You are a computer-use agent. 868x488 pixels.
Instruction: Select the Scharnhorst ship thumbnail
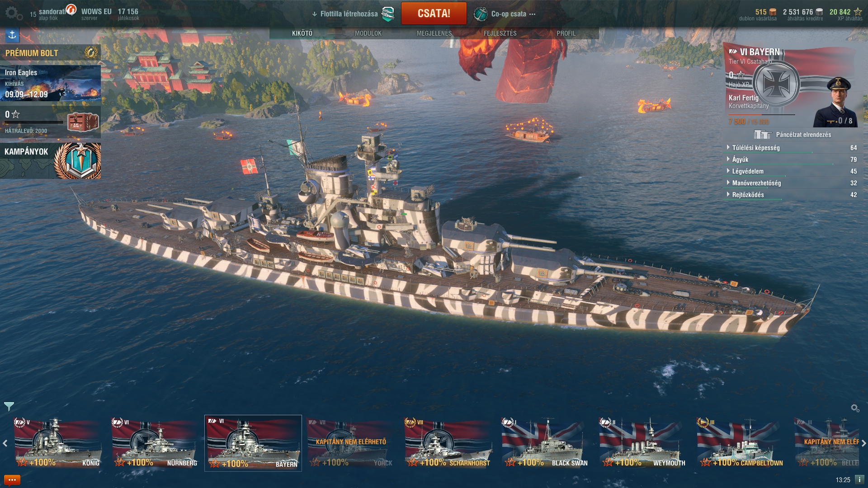448,443
